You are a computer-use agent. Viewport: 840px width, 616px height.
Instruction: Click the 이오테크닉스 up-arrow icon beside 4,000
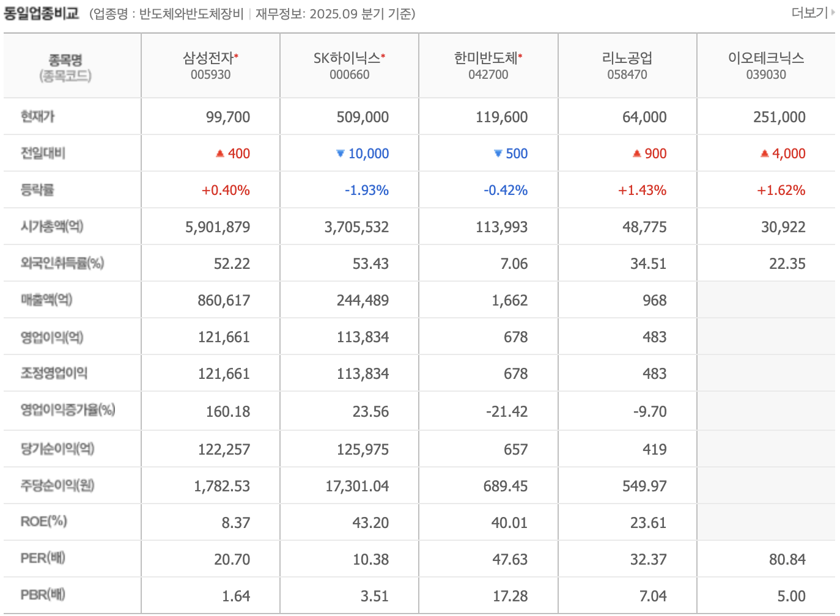pyautogui.click(x=764, y=154)
